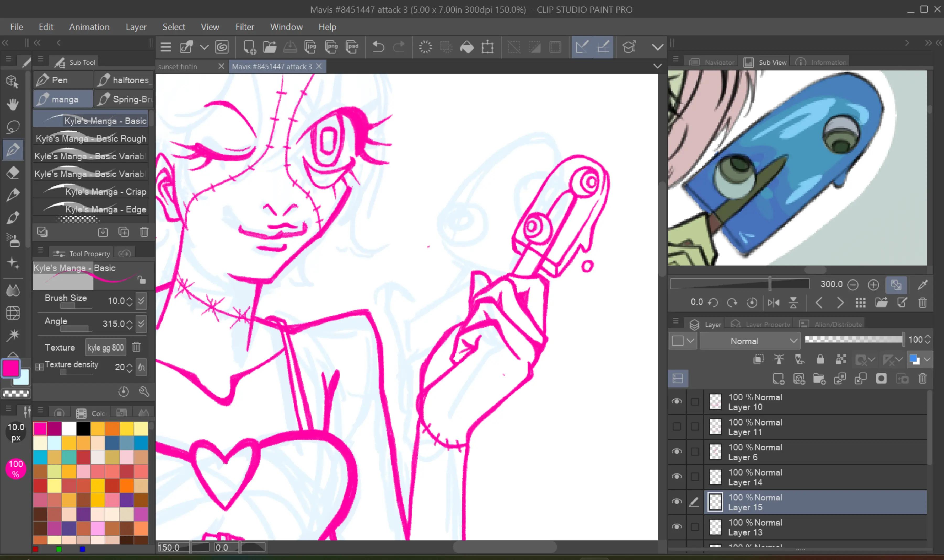This screenshot has height=560, width=944.
Task: Delete sub tool trash icon
Action: (144, 232)
